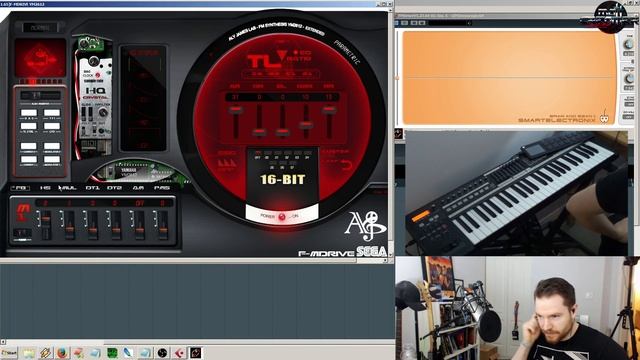Click the DAC white button in the button panel

coord(29,113)
